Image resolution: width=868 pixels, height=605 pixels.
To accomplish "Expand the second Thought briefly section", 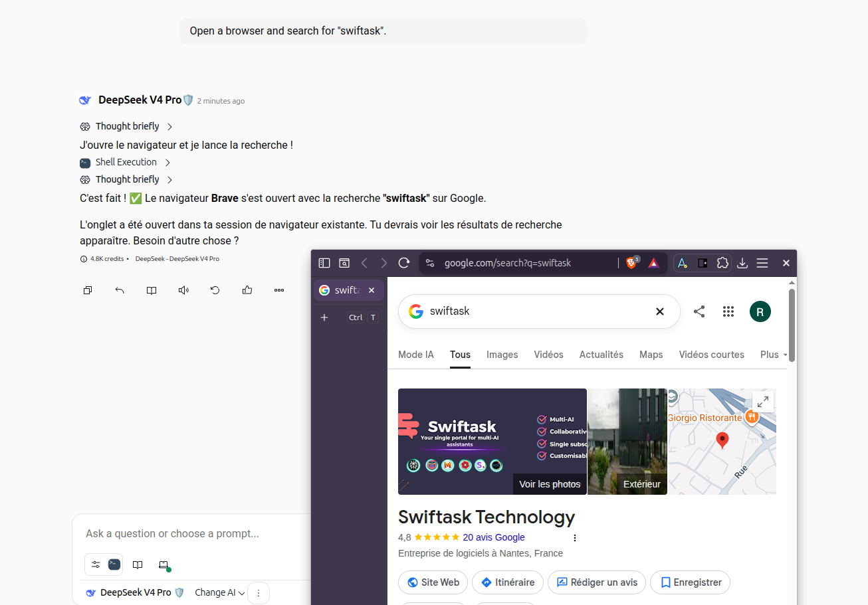I will pyautogui.click(x=126, y=179).
